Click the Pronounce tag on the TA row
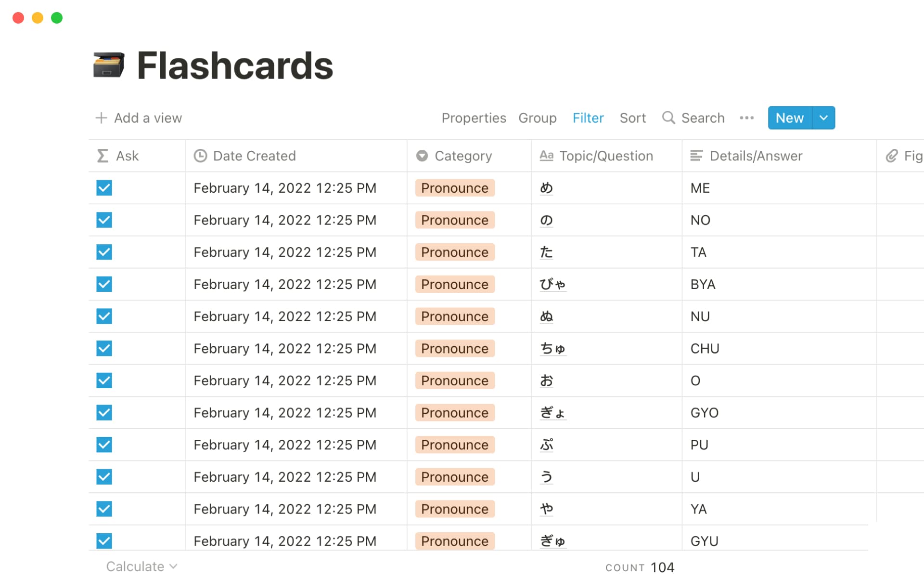Image resolution: width=924 pixels, height=578 pixels. (454, 252)
